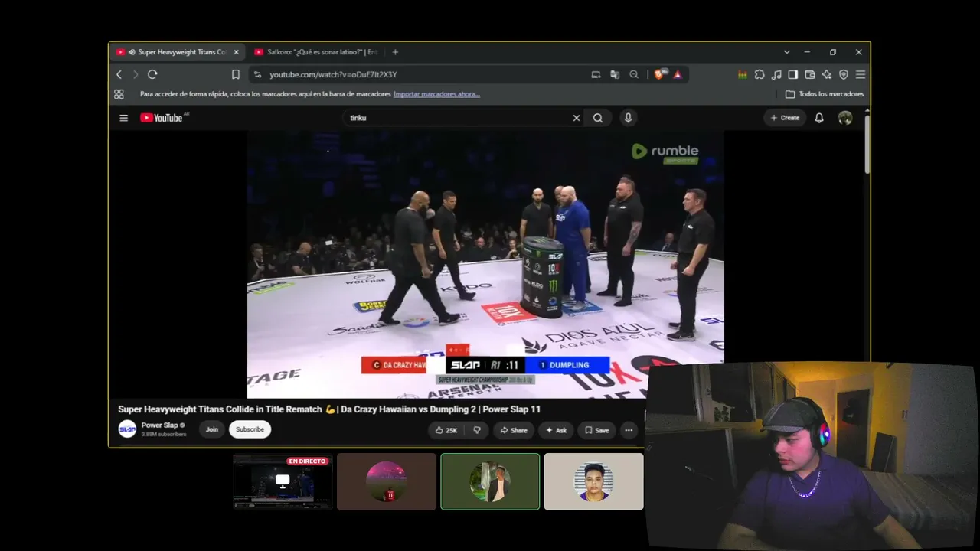Switch to the Super Heavyweight Titans tab
The width and height of the screenshot is (980, 551).
coord(178,52)
